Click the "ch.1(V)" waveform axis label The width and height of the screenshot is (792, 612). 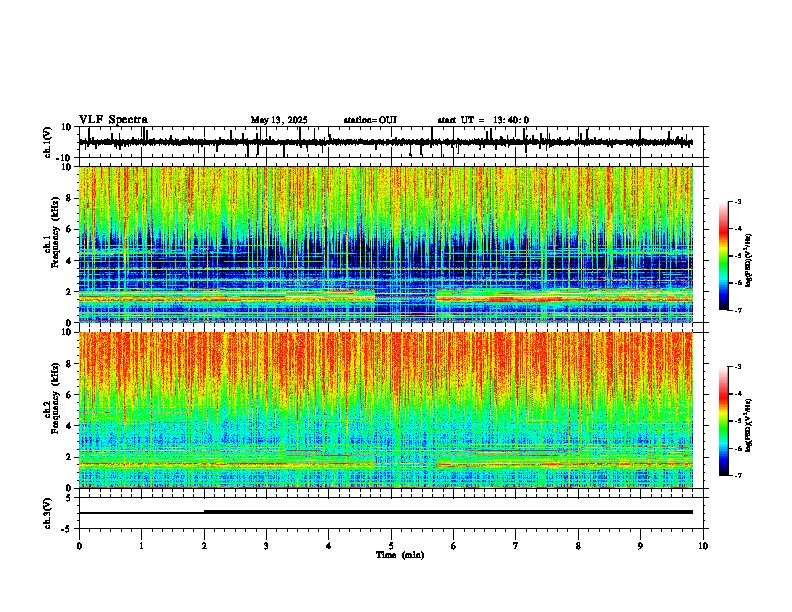tap(48, 142)
